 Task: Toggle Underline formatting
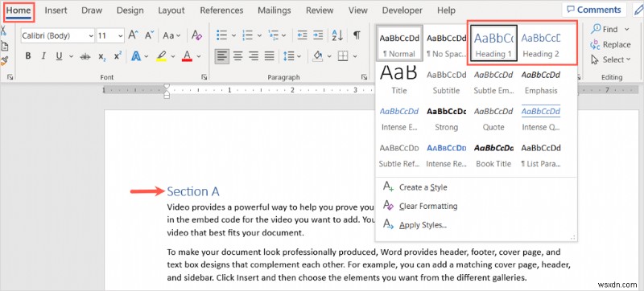coord(59,56)
